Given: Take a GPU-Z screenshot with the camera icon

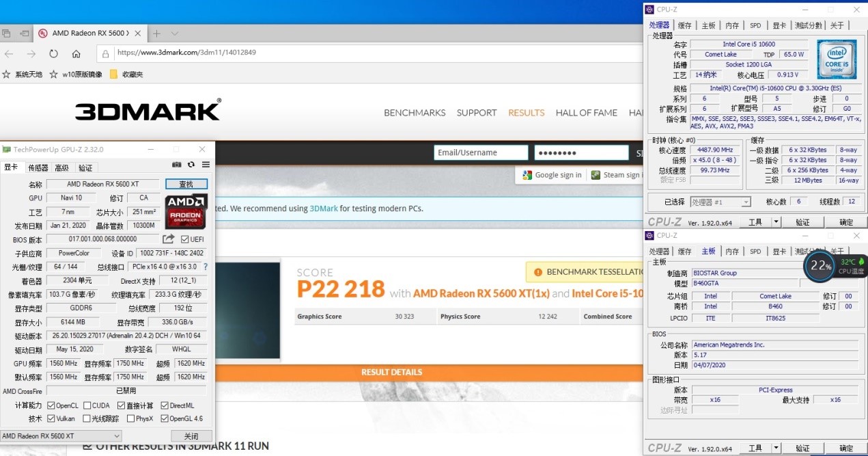Looking at the screenshot, I should click(177, 165).
